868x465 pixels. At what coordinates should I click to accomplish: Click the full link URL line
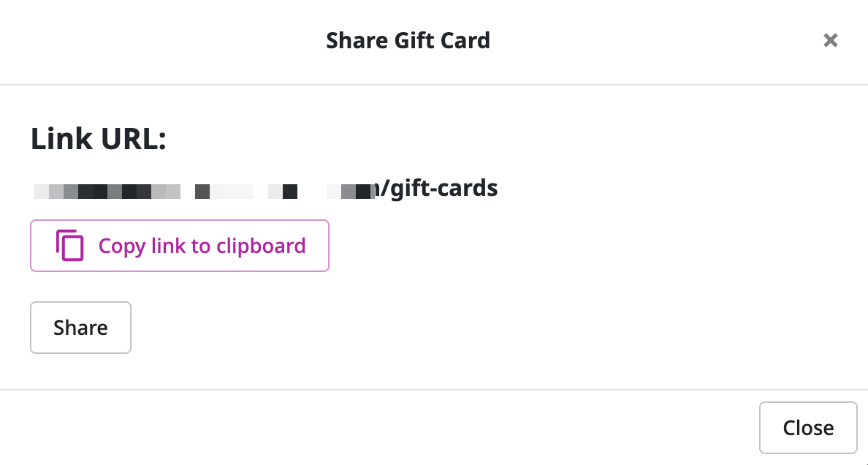(x=265, y=189)
